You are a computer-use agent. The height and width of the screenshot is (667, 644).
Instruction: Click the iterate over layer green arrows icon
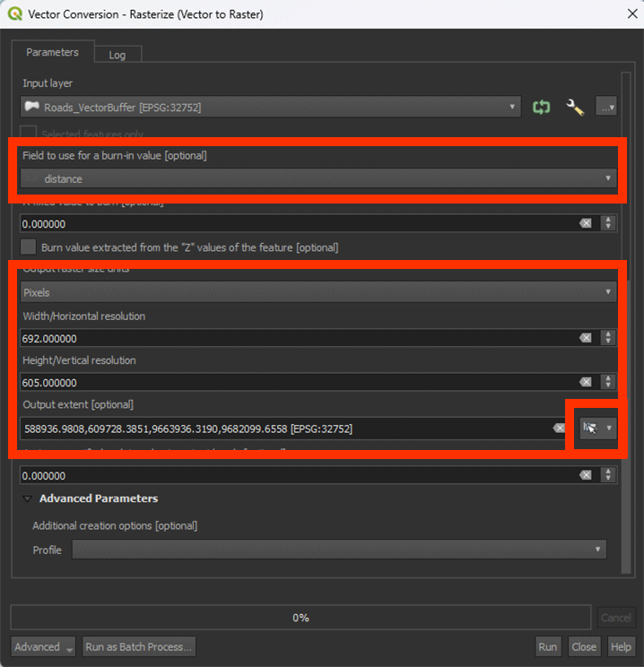[541, 107]
